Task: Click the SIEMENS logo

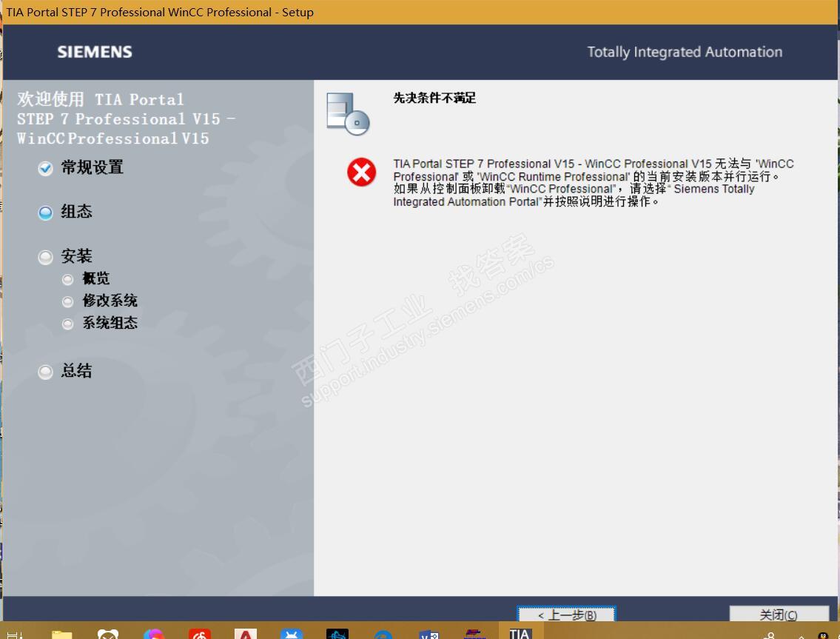Action: click(95, 52)
